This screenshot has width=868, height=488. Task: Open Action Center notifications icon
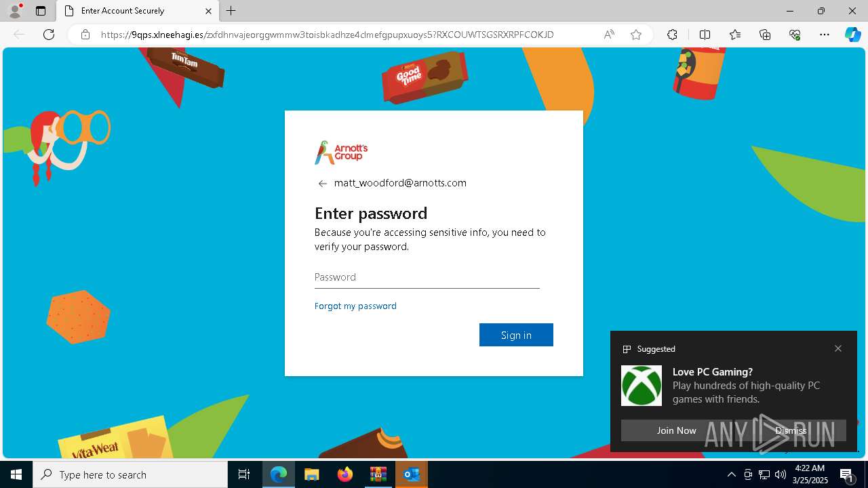pyautogui.click(x=848, y=474)
